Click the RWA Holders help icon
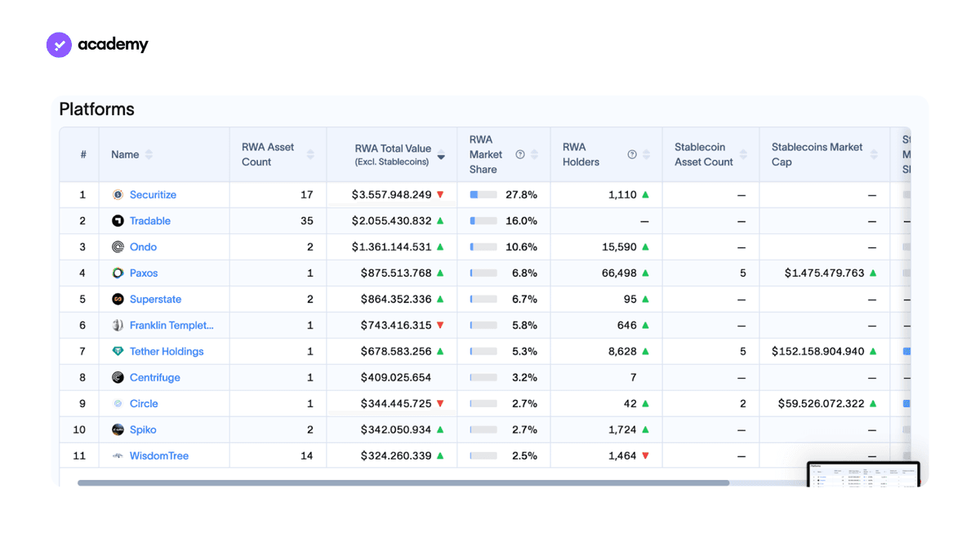 click(x=632, y=154)
